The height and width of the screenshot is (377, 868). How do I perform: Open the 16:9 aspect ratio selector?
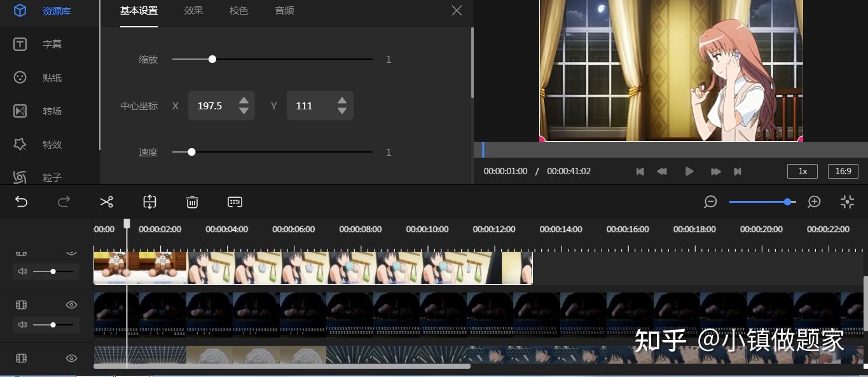[x=843, y=172]
